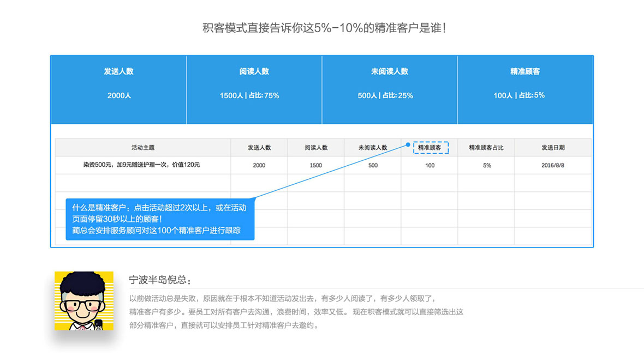Click the 发送人数 2000人 summary card
Image resolution: width=644 pixels, height=362 pixels.
118,89
